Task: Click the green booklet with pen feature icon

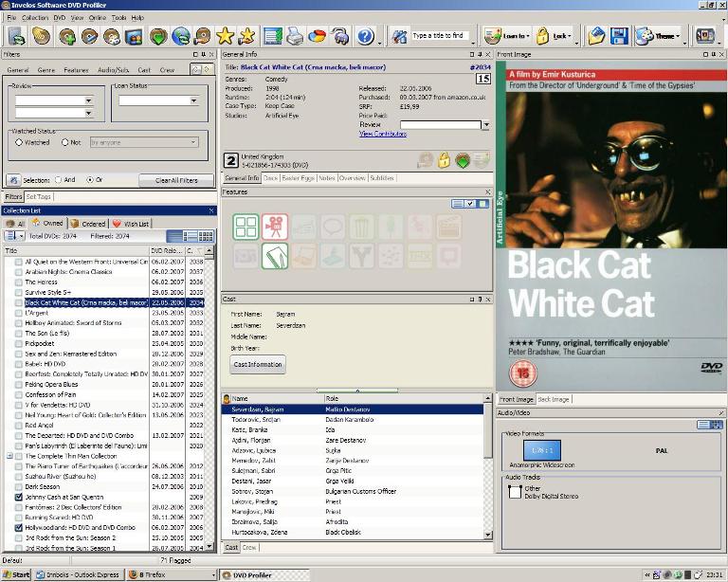Action: click(x=275, y=256)
